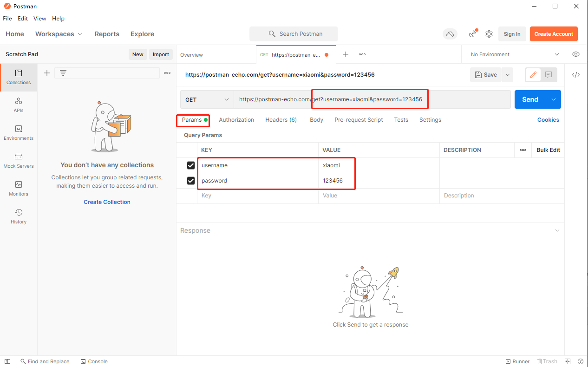Open the No Environment dropdown

pos(515,54)
